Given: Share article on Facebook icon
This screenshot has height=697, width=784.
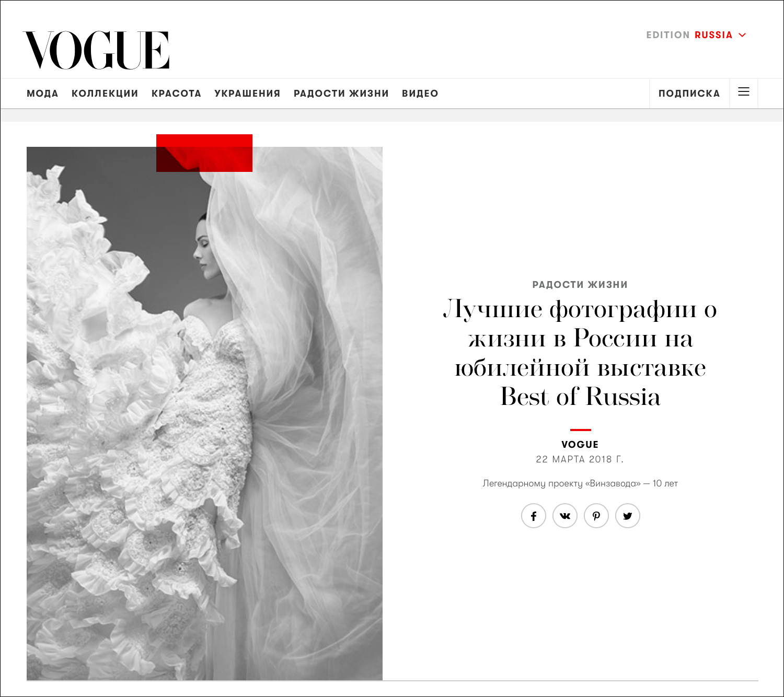Looking at the screenshot, I should click(534, 516).
